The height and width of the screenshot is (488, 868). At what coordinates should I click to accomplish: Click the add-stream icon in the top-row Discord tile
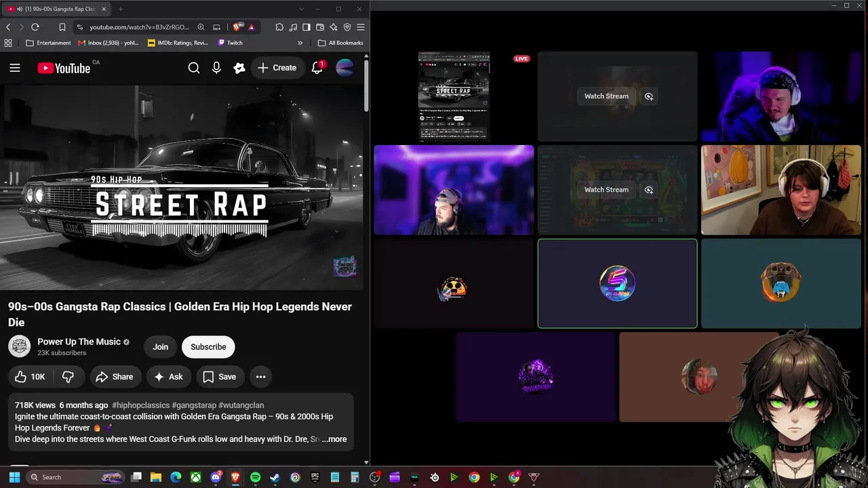(x=649, y=96)
